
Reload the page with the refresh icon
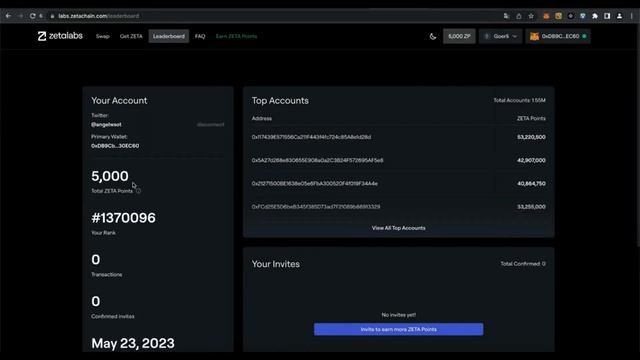pos(32,16)
